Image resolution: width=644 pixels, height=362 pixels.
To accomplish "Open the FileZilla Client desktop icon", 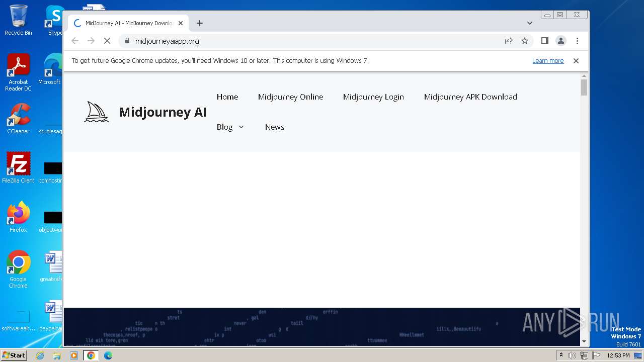I will pyautogui.click(x=18, y=168).
